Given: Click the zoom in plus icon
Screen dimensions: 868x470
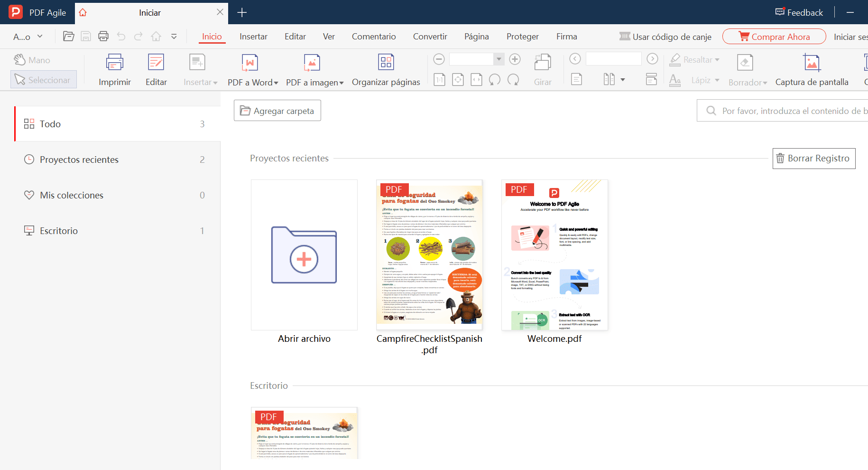Looking at the screenshot, I should (x=514, y=59).
